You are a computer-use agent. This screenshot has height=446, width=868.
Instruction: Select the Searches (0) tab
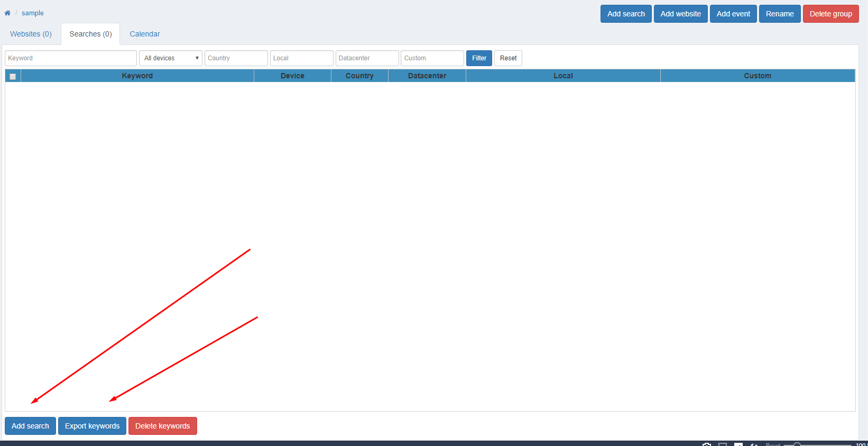point(90,34)
